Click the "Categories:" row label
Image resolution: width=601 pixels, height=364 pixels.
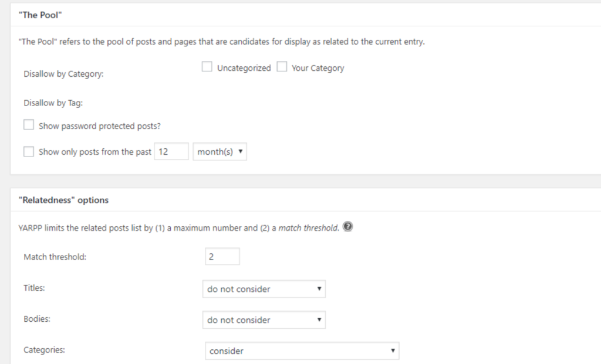(44, 351)
